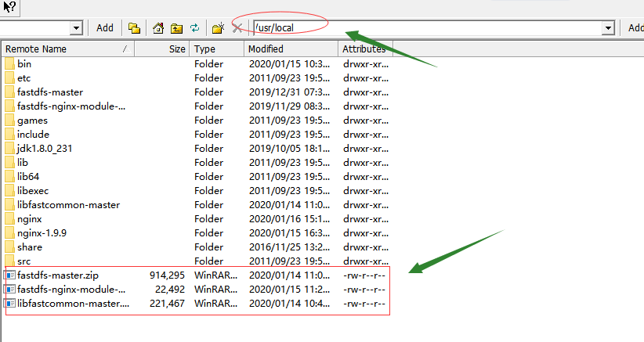Select the include folder
This screenshot has height=342, width=644.
click(x=33, y=135)
